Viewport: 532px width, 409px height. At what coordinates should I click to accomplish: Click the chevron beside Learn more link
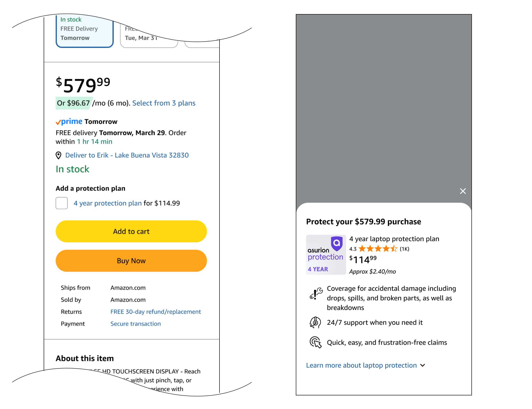[423, 365]
